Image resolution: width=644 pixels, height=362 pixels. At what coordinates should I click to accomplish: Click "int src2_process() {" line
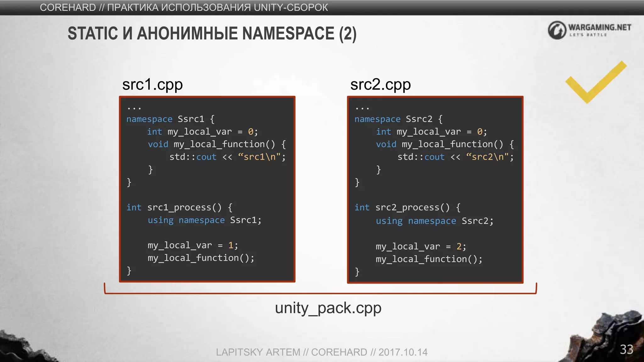(x=408, y=207)
